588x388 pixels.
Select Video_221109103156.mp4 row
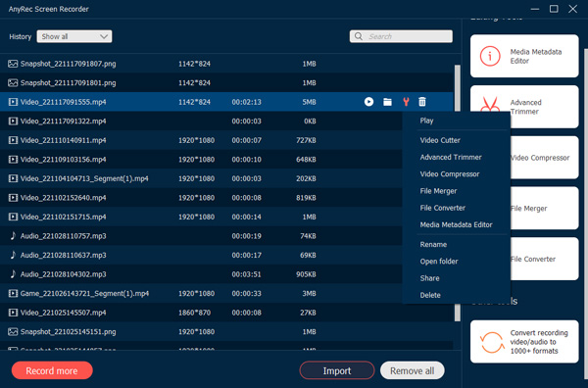point(201,160)
